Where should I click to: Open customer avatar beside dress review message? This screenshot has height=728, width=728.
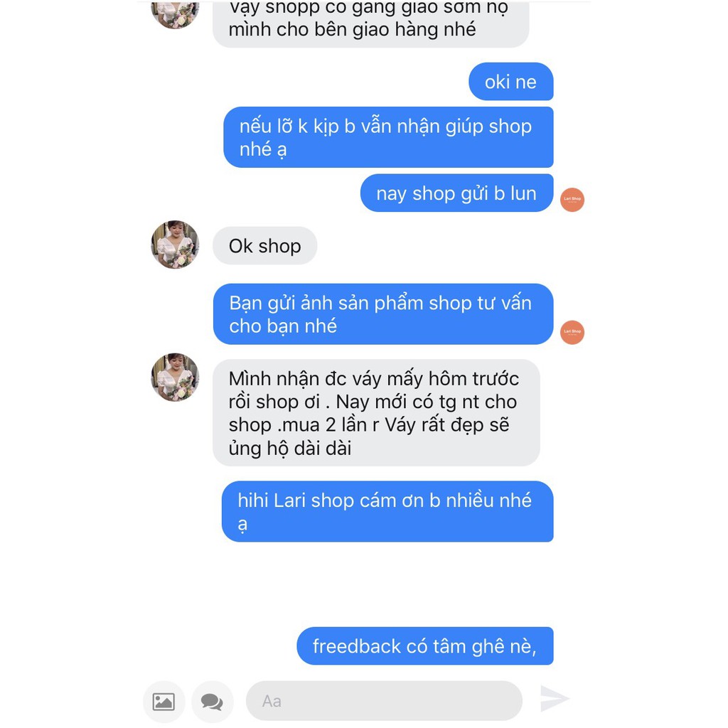click(175, 377)
